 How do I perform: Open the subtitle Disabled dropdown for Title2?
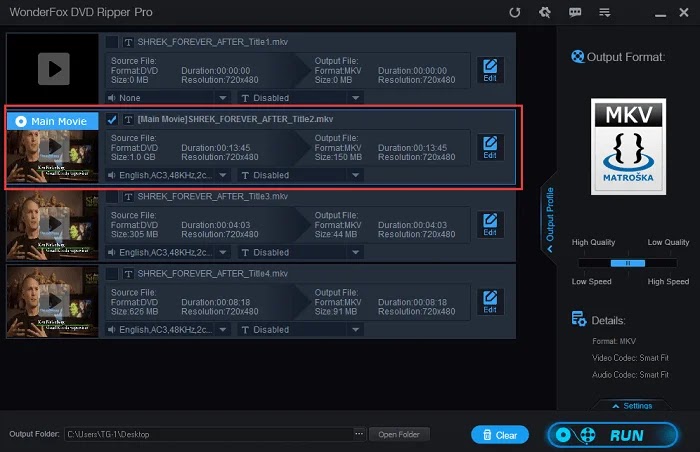300,175
